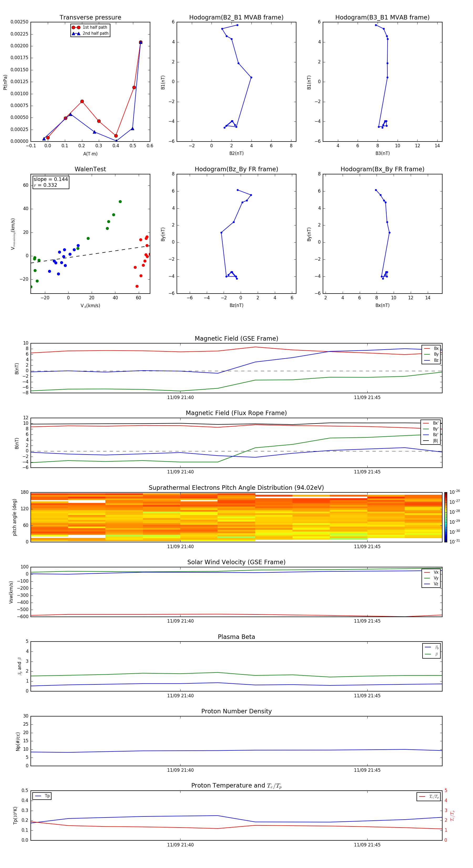Click the 'B3(nT)' axis label

[382, 153]
